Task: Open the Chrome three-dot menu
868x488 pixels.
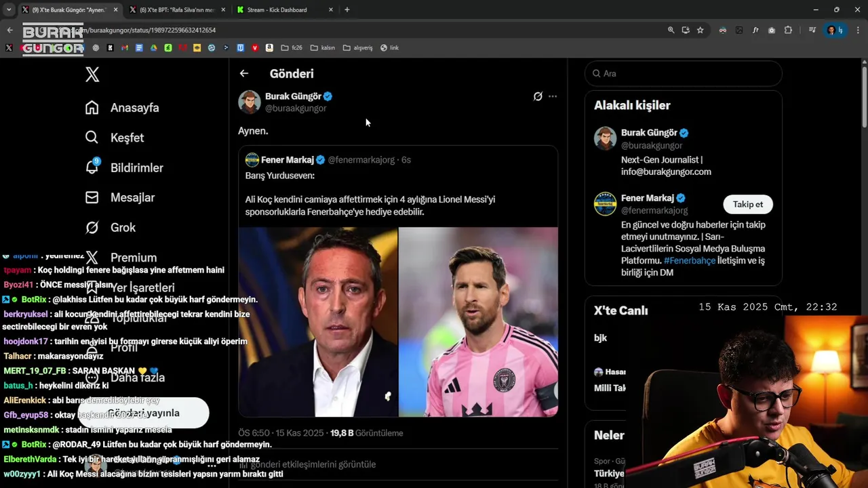Action: tap(858, 30)
